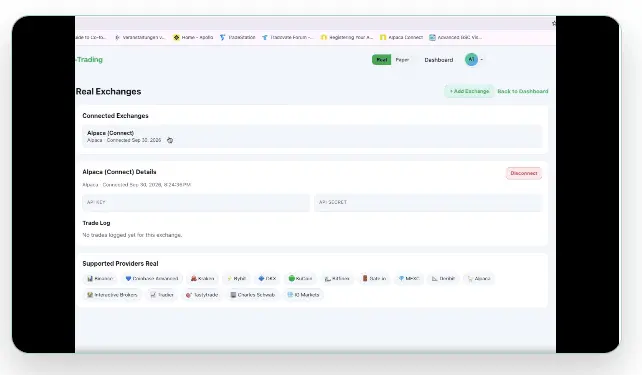
Task: Click the 'No trades logged yet' message
Action: tap(132, 235)
